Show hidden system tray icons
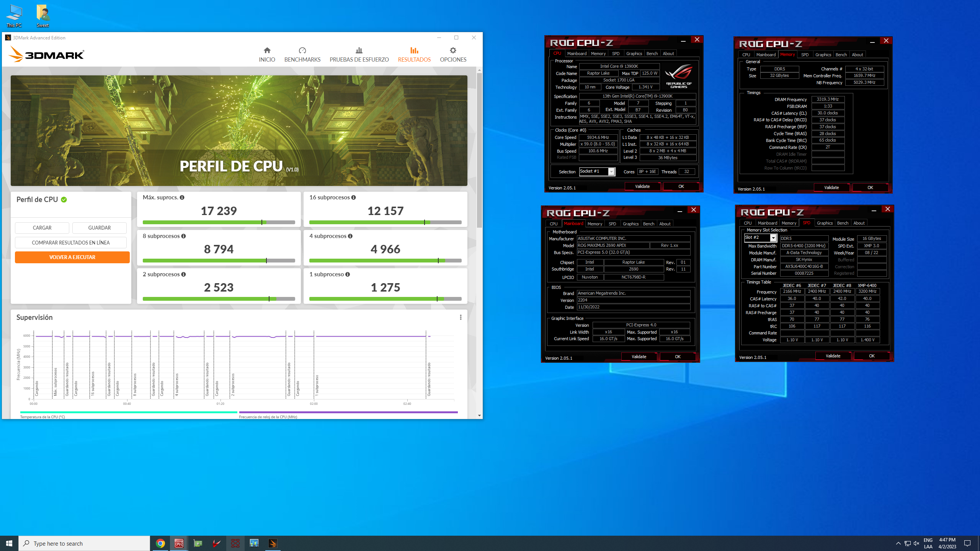The image size is (980, 551). [898, 543]
